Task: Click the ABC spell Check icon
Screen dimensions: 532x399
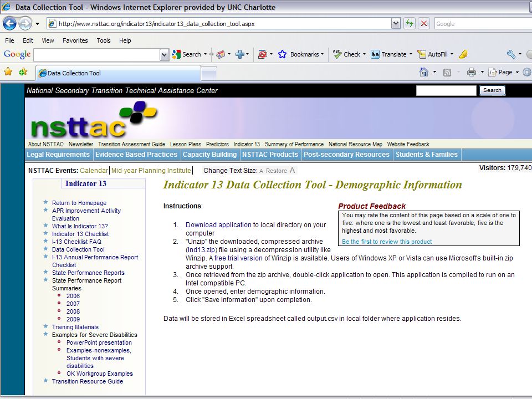Action: (x=337, y=54)
